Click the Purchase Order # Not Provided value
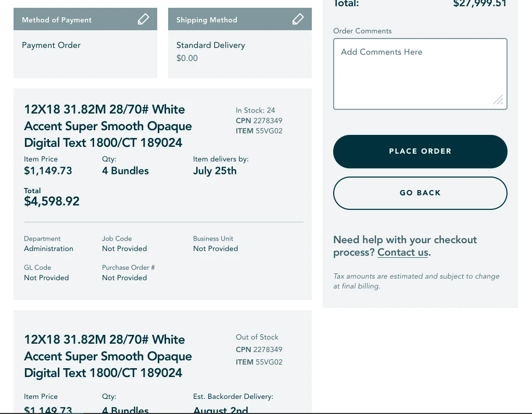Viewport: 532px width, 414px height. tap(124, 278)
